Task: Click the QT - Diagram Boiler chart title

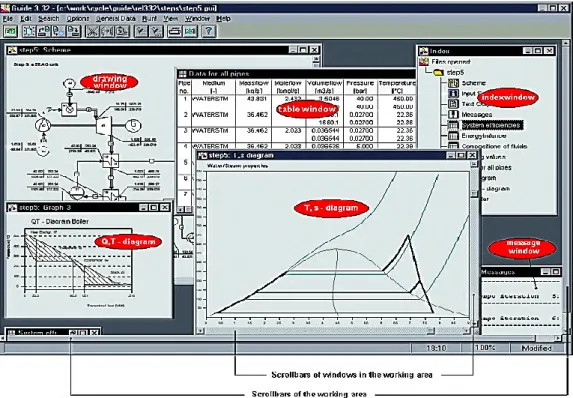Action: click(x=60, y=221)
